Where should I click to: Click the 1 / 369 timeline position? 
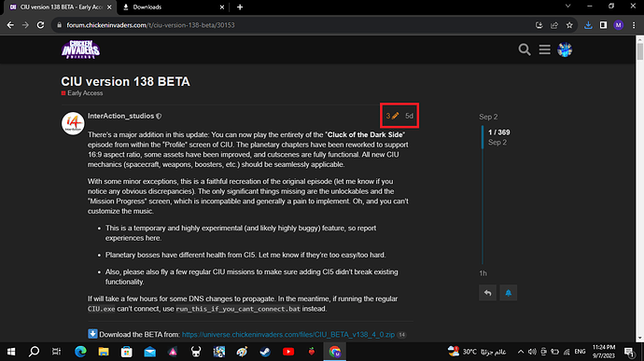[x=499, y=132]
